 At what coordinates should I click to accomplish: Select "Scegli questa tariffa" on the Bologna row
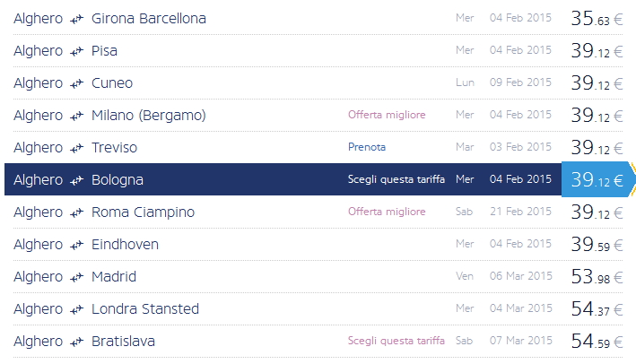point(396,179)
